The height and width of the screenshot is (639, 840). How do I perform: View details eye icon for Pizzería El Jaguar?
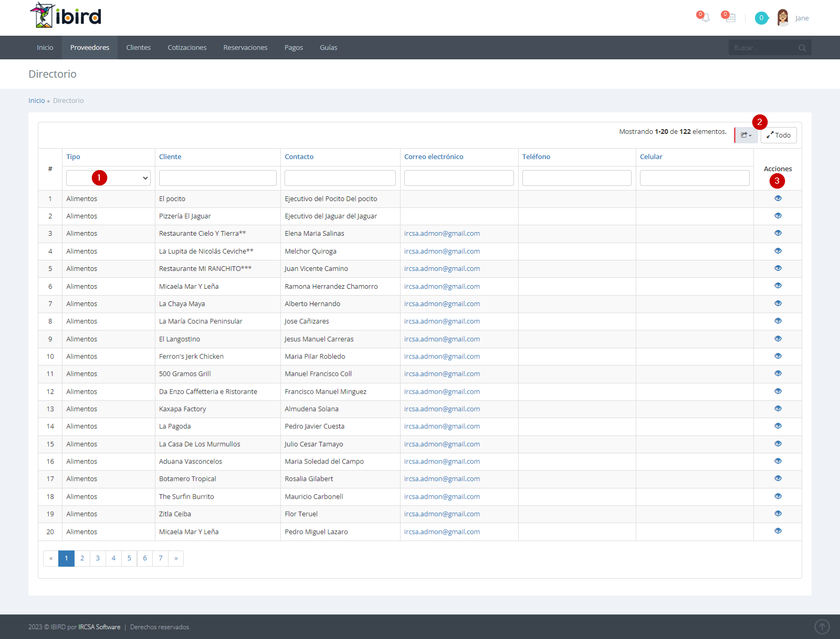tap(778, 216)
